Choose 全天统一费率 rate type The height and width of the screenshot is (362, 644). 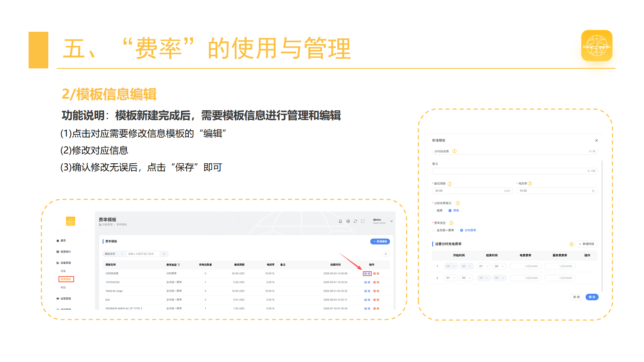pos(443,230)
